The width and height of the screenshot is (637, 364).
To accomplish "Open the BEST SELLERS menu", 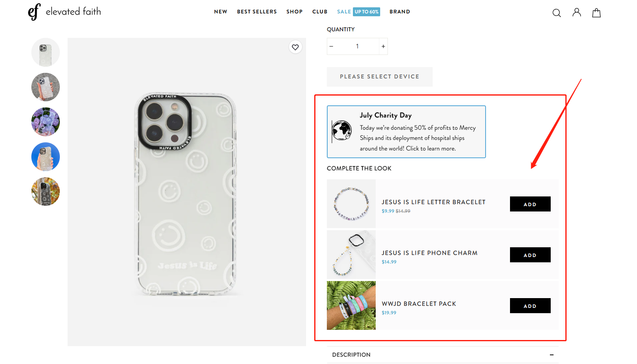I will click(x=257, y=12).
